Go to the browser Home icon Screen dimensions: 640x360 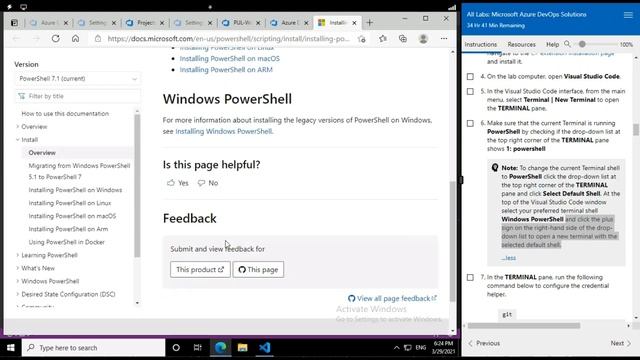[x=75, y=38]
